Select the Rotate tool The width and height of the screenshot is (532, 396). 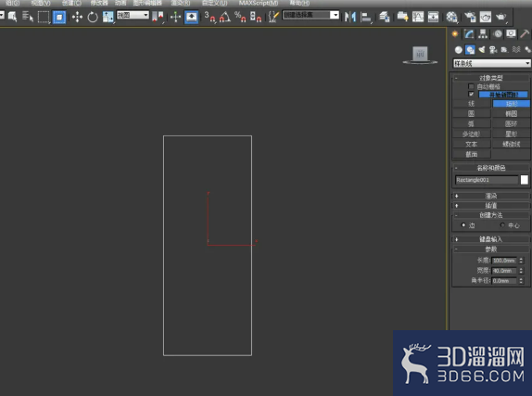[93, 17]
